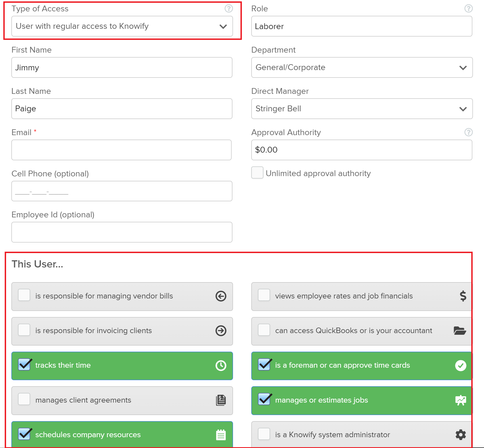Click the clock icon on tracks their time
The image size is (484, 448).
(x=221, y=365)
